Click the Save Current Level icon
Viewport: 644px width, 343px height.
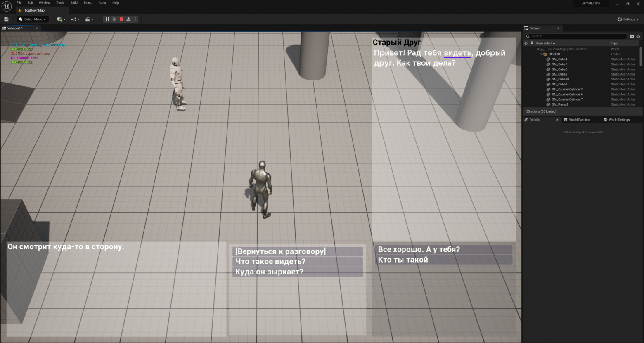click(x=6, y=19)
